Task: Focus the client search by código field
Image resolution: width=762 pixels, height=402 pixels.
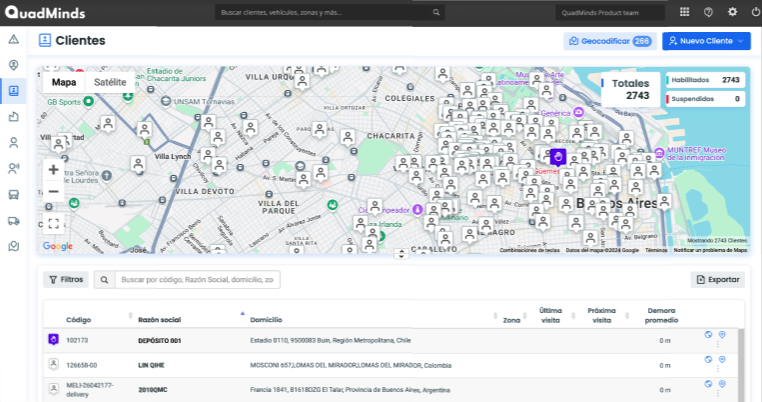Action: click(197, 280)
